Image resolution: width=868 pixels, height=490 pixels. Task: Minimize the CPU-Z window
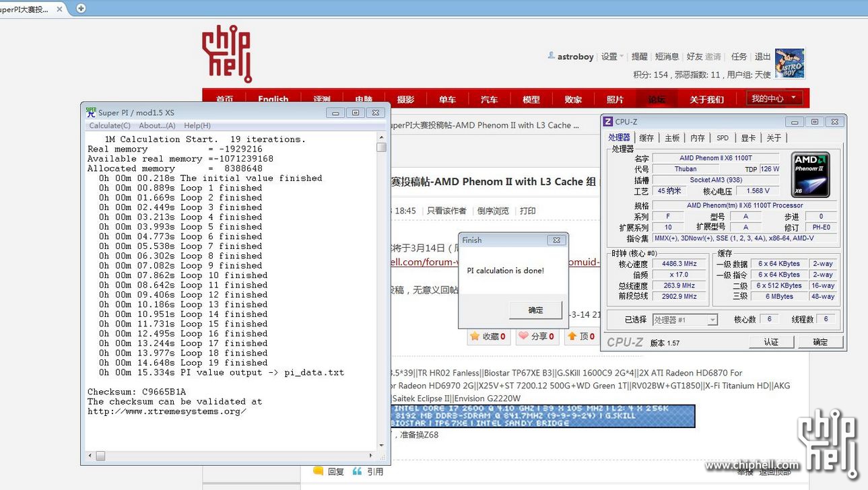[796, 122]
